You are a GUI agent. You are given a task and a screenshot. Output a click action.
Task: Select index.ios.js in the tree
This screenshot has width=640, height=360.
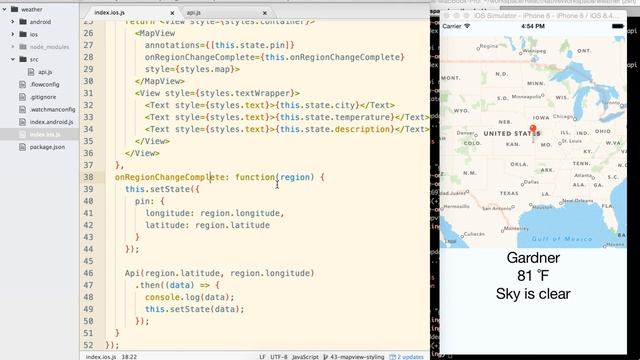45,134
